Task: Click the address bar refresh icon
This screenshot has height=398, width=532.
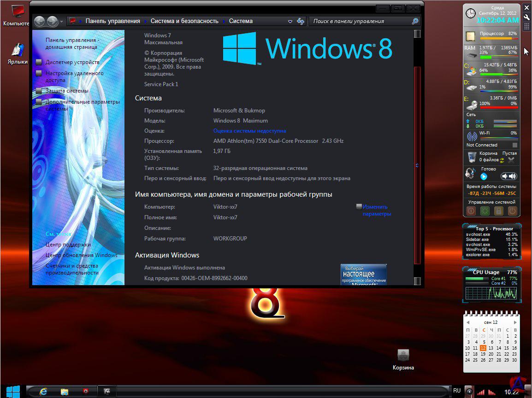Action: click(x=301, y=21)
